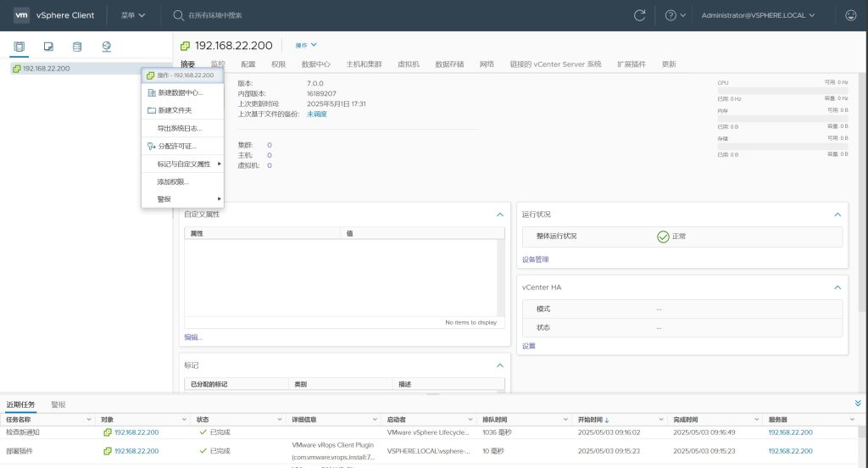The height and width of the screenshot is (468, 868).
Task: Click the vCenter icon in the 检查新通知 task row
Action: 108,432
